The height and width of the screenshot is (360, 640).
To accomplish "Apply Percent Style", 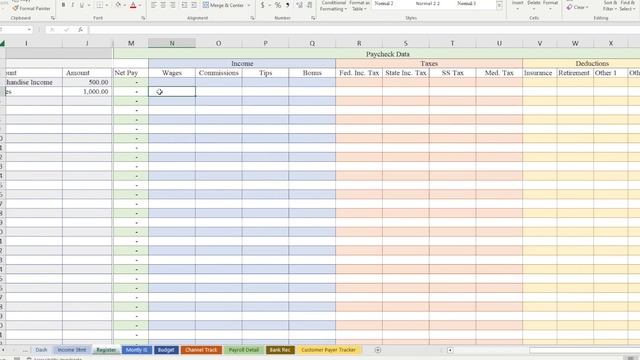I will [278, 5].
